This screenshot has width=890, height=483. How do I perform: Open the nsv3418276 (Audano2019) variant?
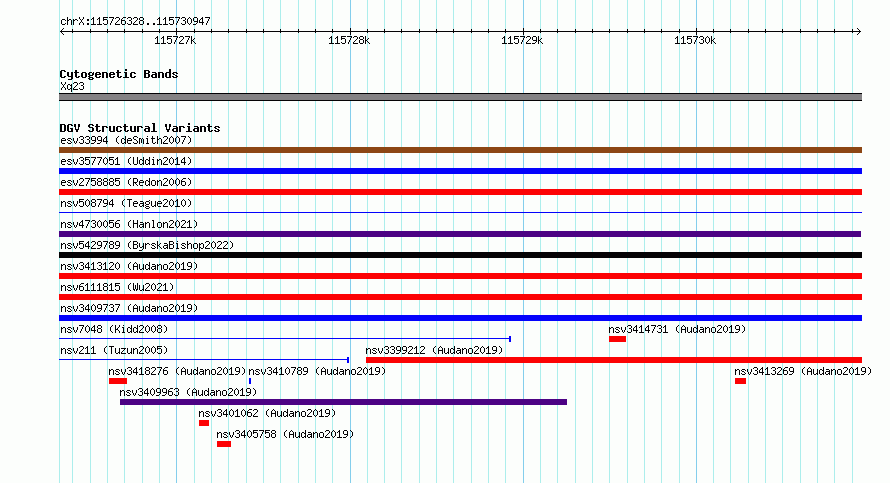(x=177, y=371)
